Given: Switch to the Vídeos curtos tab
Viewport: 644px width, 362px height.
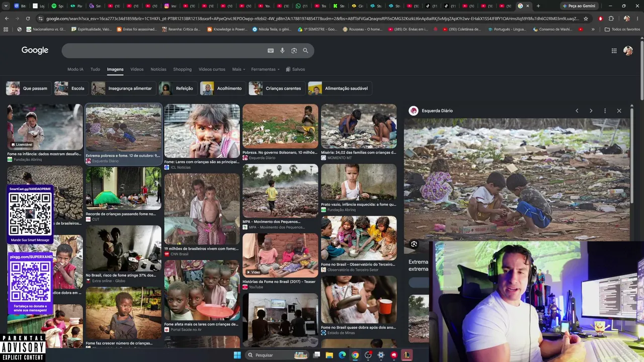Looking at the screenshot, I should pos(212,69).
